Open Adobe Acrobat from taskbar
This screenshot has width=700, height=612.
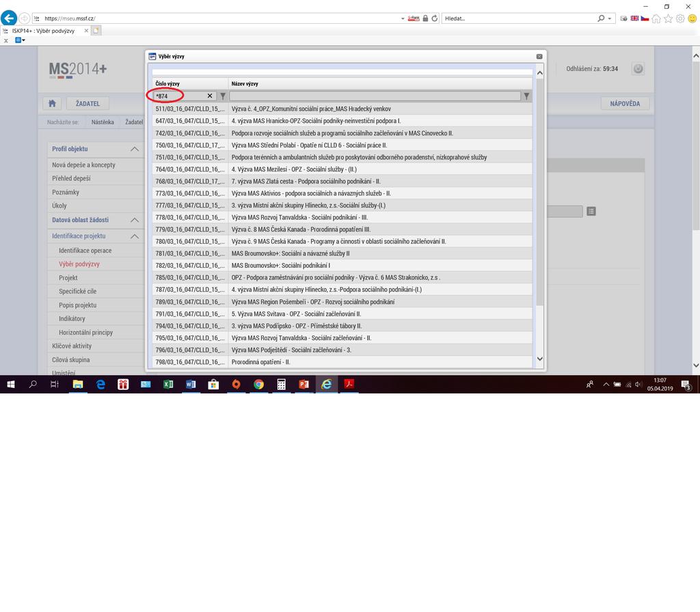(x=349, y=384)
